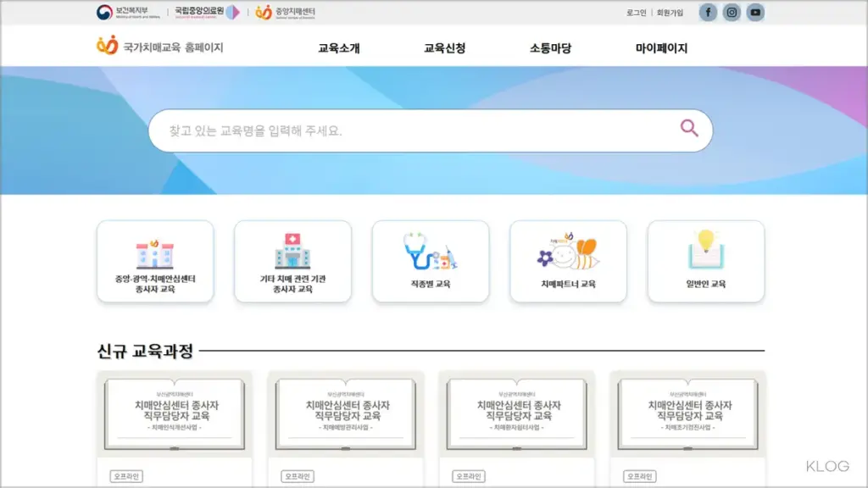Viewport: 868px width, 488px height.
Task: Open the 치매조기검진사업 course card
Action: tap(687, 415)
